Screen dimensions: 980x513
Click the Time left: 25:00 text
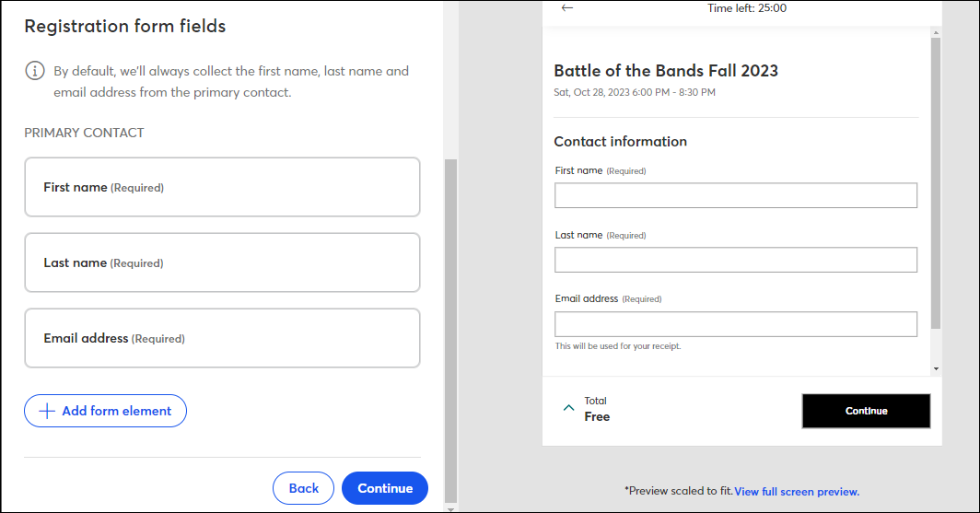[747, 8]
